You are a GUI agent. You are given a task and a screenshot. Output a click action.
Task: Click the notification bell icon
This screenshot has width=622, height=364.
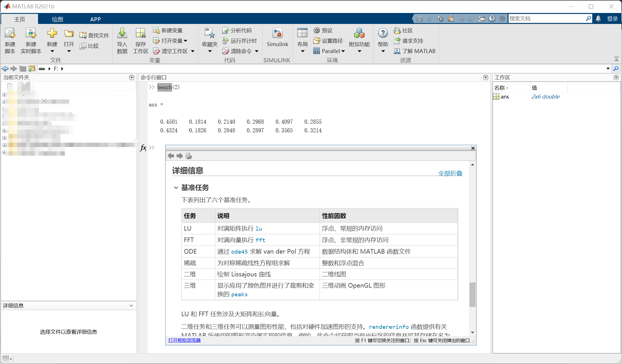[598, 18]
